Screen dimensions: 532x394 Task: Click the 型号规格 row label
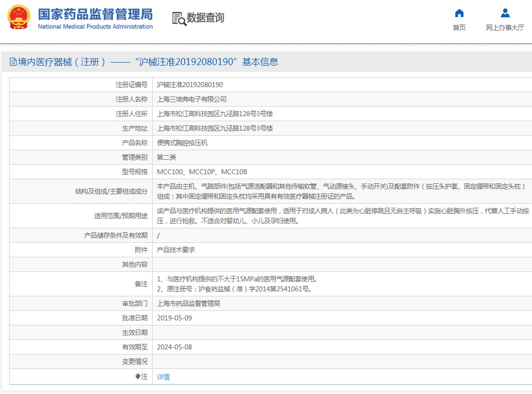[135, 172]
